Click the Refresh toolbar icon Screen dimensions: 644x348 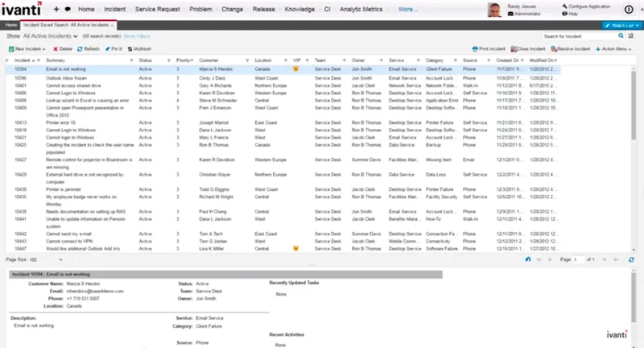tap(80, 49)
